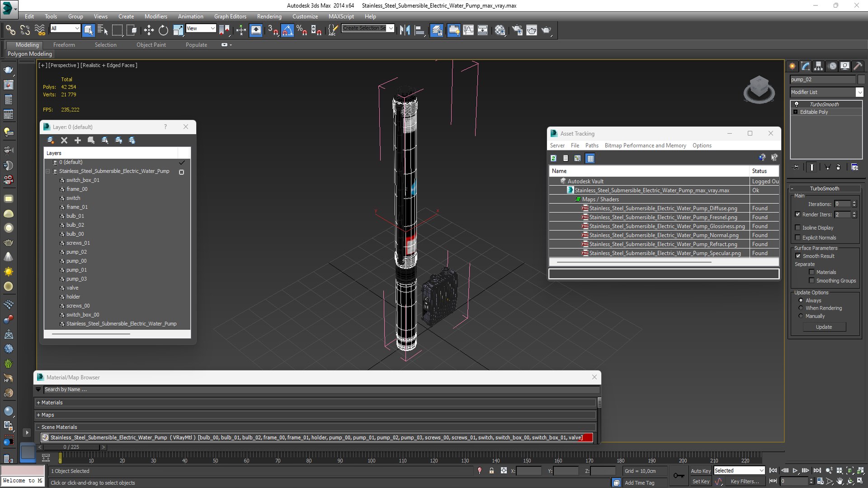Open the Rendering menu
Screen dimensions: 868x488
coord(269,16)
